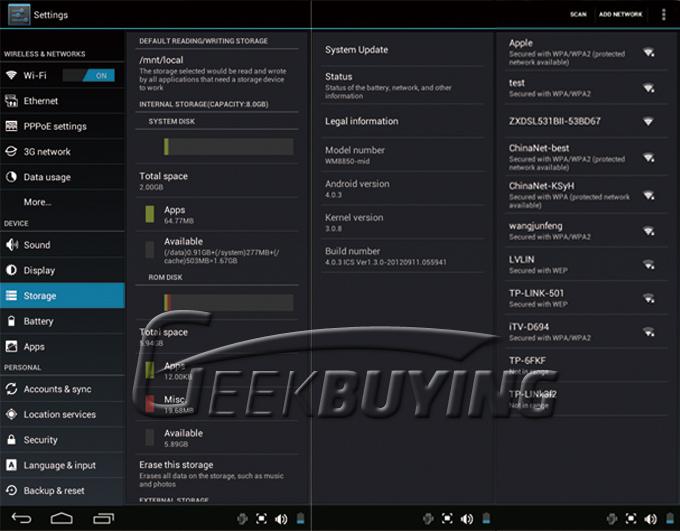Tap the Back navigation button
This screenshot has width=680, height=531.
pyautogui.click(x=22, y=518)
